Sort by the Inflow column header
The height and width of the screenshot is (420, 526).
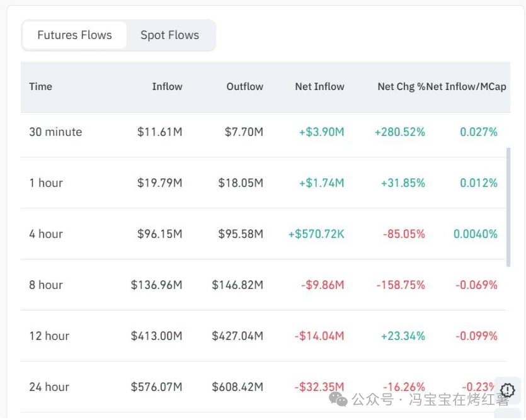(167, 87)
